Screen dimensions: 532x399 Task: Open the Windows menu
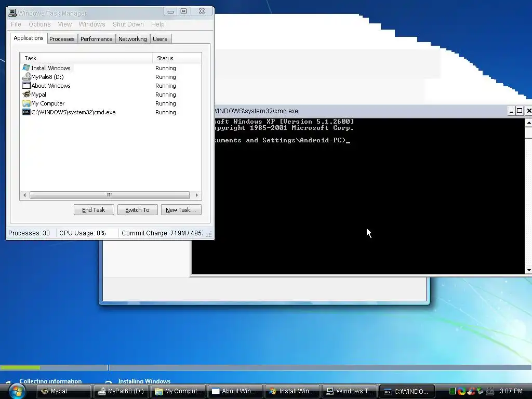91,24
